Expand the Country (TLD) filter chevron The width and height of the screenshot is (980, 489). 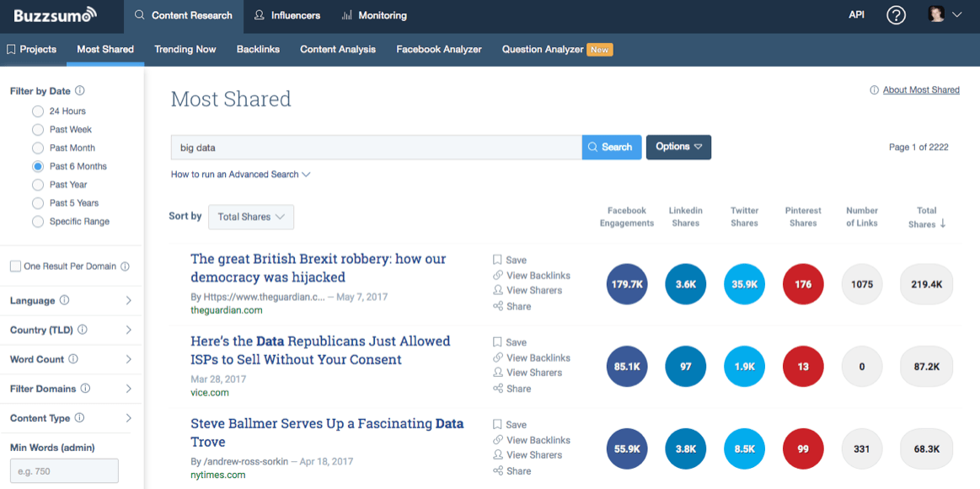pos(129,330)
